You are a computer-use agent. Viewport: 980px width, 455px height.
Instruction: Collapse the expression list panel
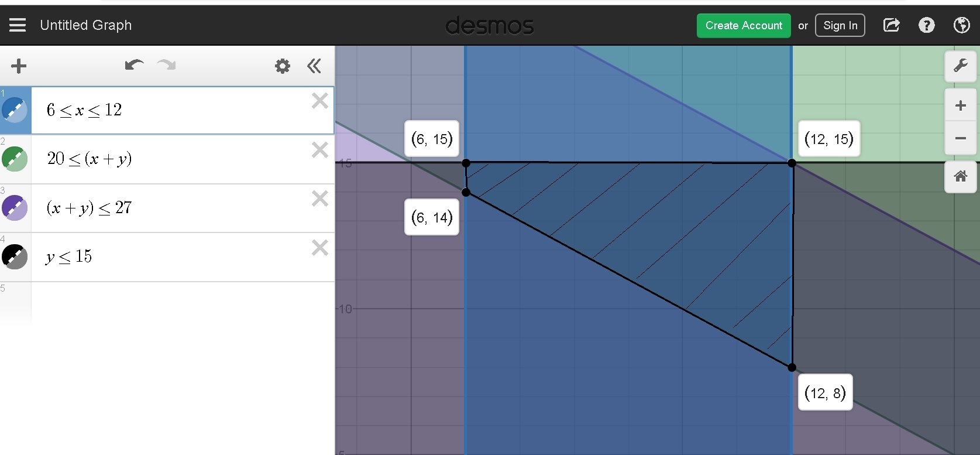(314, 66)
